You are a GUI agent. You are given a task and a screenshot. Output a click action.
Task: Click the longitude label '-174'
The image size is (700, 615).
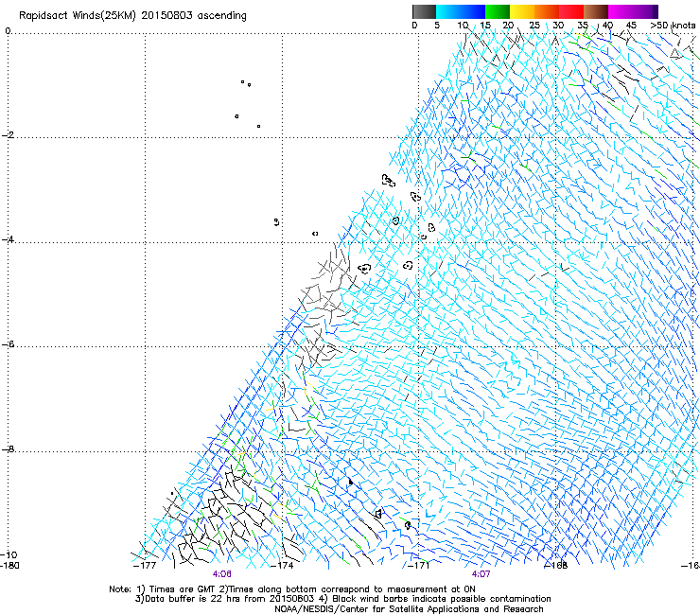click(x=282, y=566)
